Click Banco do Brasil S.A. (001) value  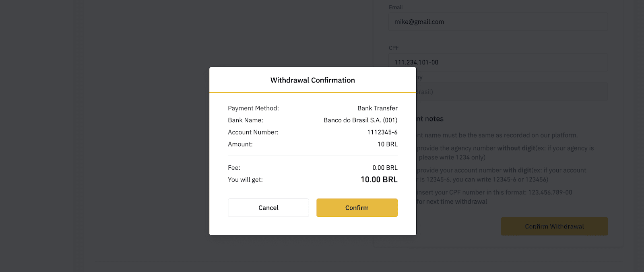(x=361, y=120)
